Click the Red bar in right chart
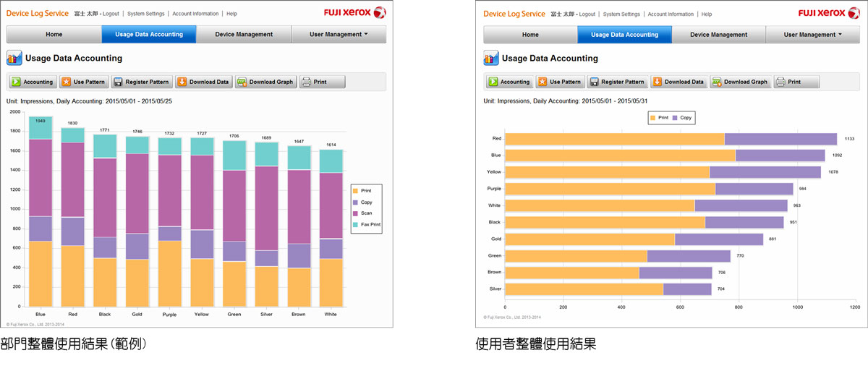Screen dimensions: 868x371 [x=671, y=139]
